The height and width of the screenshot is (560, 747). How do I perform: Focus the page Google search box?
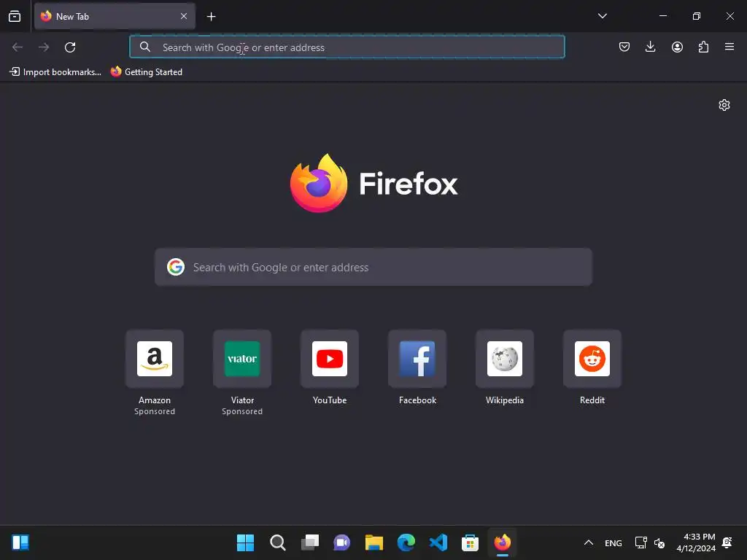pos(373,267)
